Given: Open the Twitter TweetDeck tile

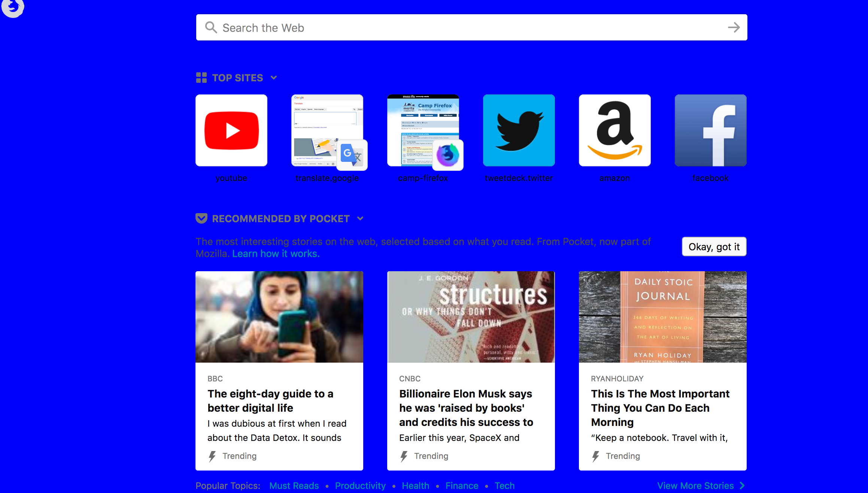Looking at the screenshot, I should coord(519,130).
